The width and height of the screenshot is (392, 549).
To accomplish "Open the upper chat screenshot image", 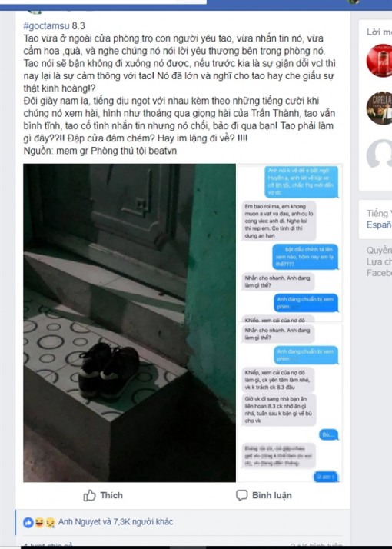I will pyautogui.click(x=290, y=243).
